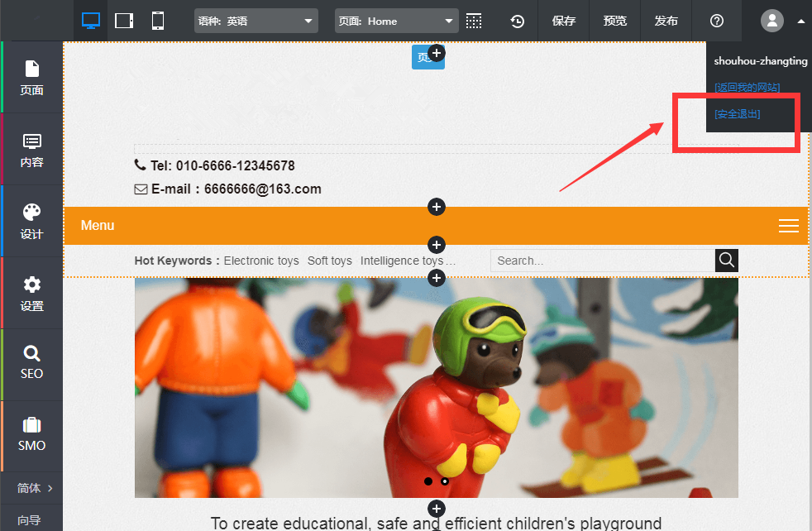
Task: Switch to mobile phone preview icon
Action: [158, 21]
